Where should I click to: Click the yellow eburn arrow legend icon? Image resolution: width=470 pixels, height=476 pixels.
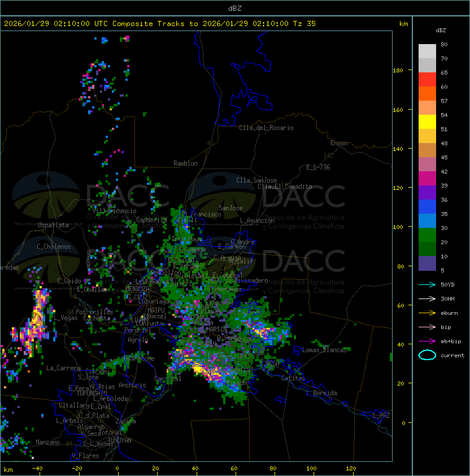point(427,313)
